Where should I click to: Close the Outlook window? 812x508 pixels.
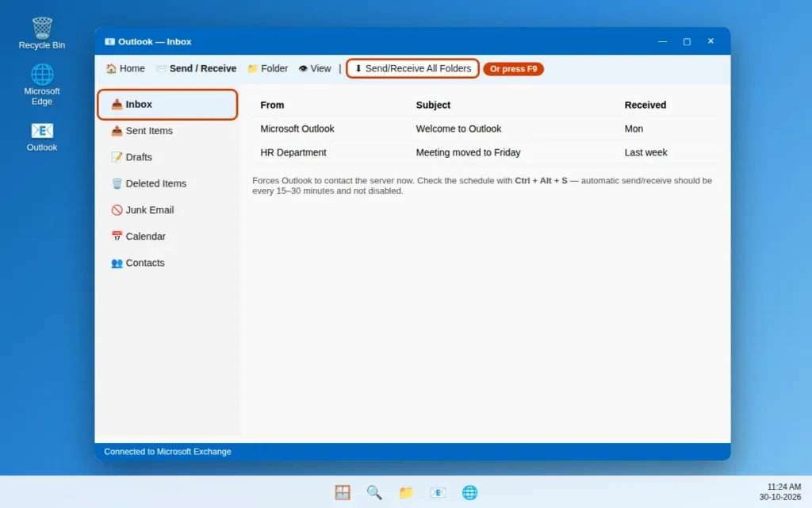tap(710, 41)
